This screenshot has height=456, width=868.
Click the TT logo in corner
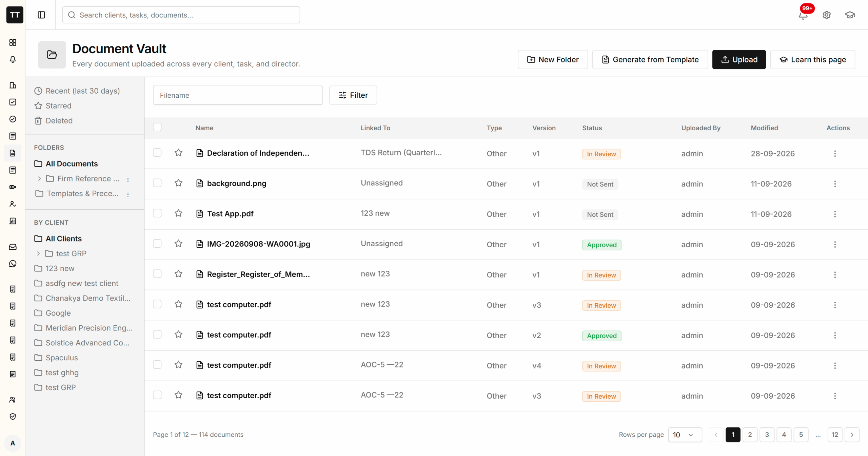[x=15, y=15]
